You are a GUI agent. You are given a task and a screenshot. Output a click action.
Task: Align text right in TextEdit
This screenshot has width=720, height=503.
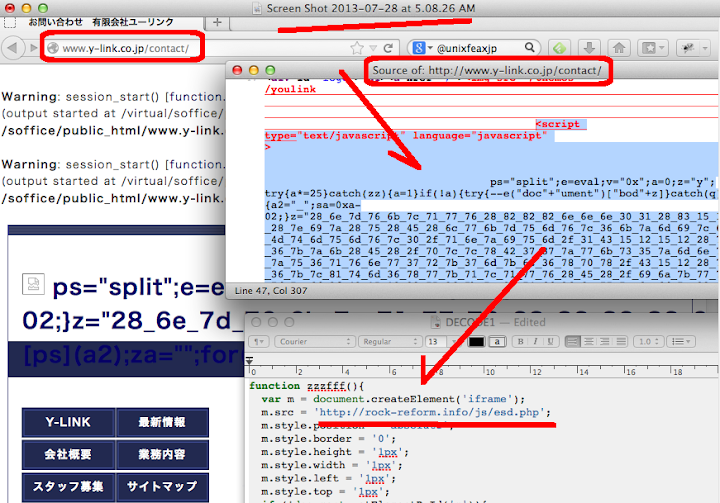(x=605, y=341)
